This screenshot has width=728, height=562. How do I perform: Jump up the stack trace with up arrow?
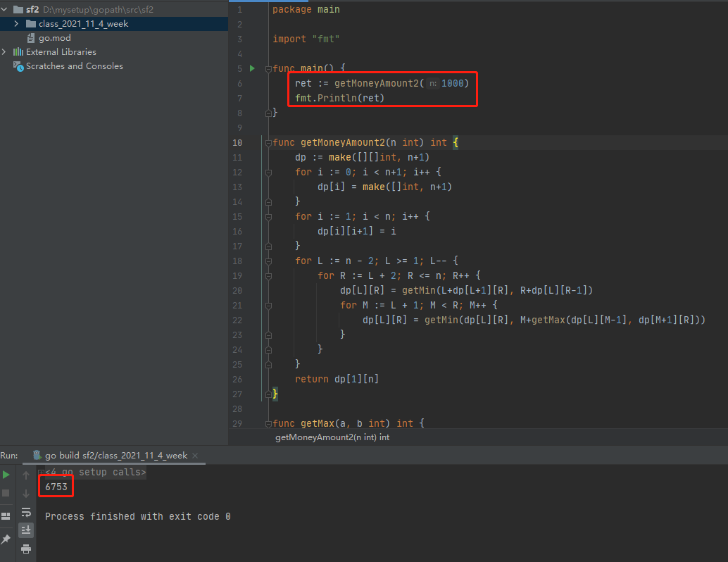pyautogui.click(x=26, y=475)
